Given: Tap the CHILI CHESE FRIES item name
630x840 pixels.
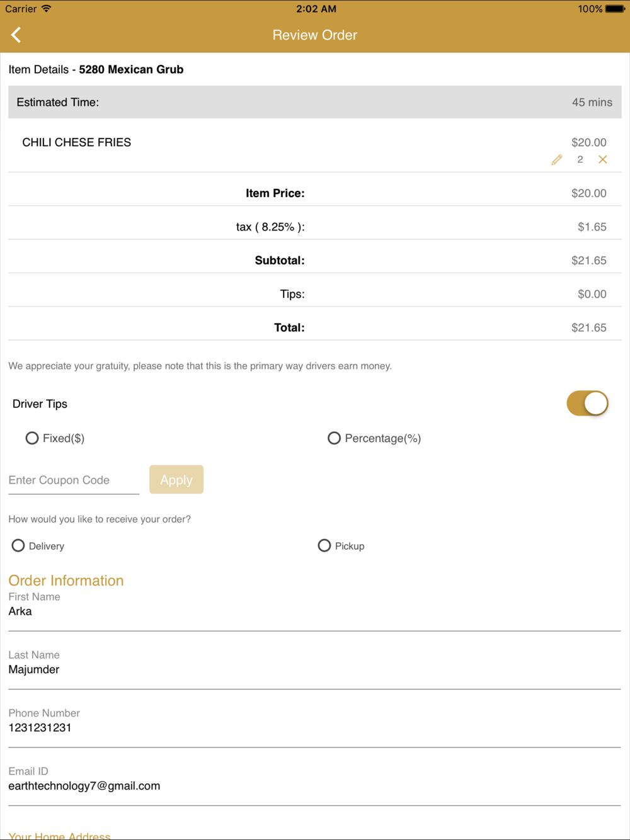Looking at the screenshot, I should pyautogui.click(x=77, y=142).
